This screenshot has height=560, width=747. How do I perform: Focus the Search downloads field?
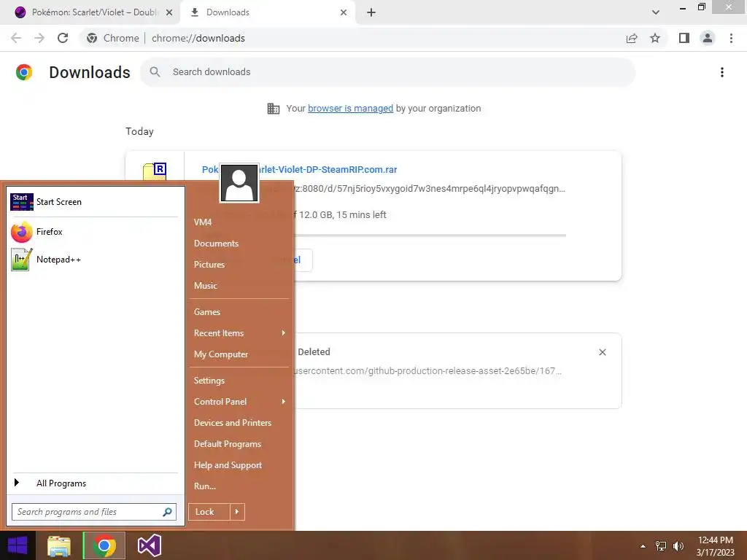(387, 72)
